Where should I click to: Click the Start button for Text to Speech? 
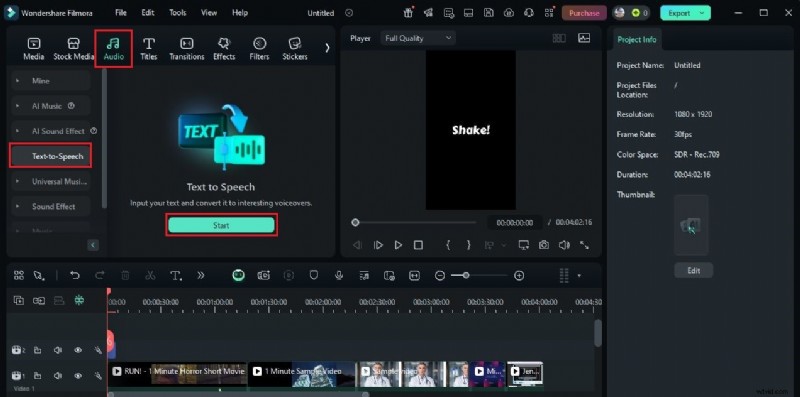pyautogui.click(x=221, y=225)
